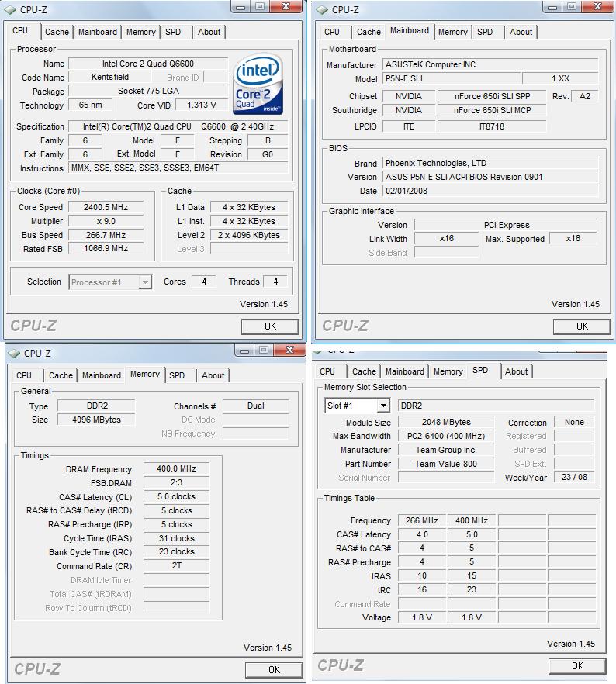
Task: Choose CPU tab in SPD window
Action: pyautogui.click(x=327, y=371)
